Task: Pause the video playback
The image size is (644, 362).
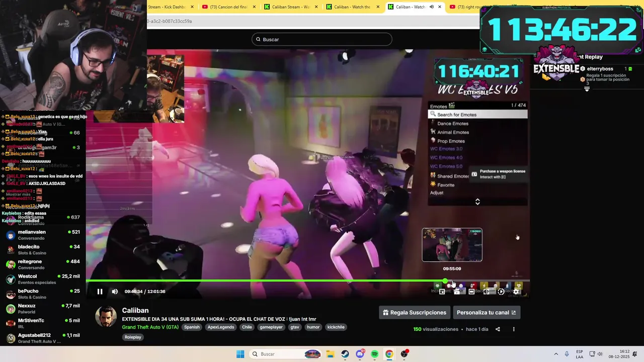Action: [100, 292]
